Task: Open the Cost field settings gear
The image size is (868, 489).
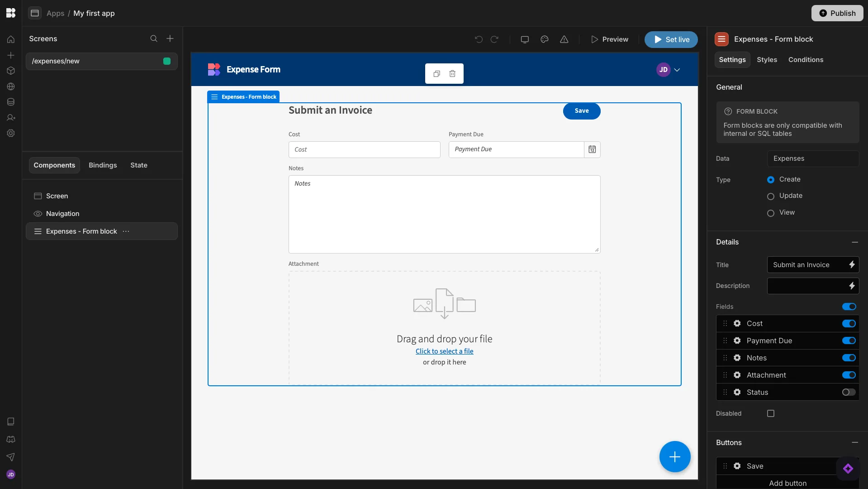Action: 737,323
